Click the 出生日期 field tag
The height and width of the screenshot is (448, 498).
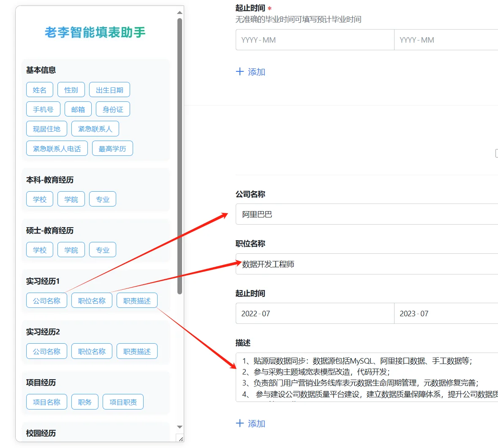[109, 89]
